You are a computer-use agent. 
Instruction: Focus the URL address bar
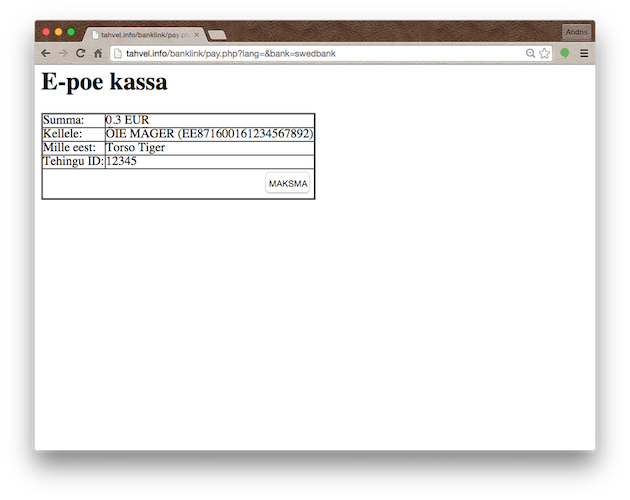click(320, 53)
